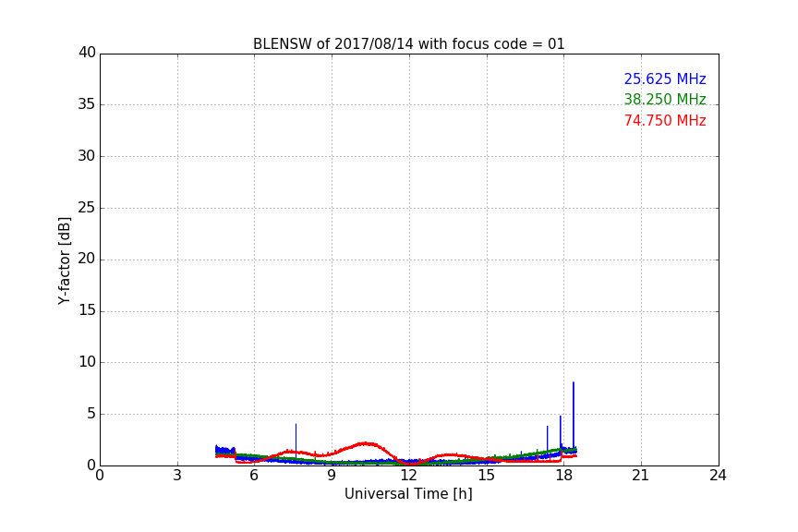The image size is (798, 532).
Task: Click x-axis tick label '21'
Action: click(x=641, y=476)
